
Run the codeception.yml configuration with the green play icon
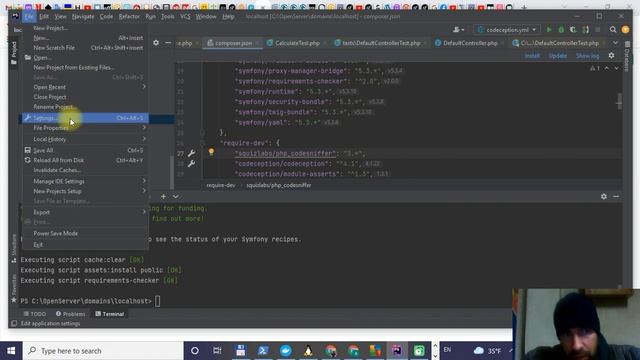(549, 30)
